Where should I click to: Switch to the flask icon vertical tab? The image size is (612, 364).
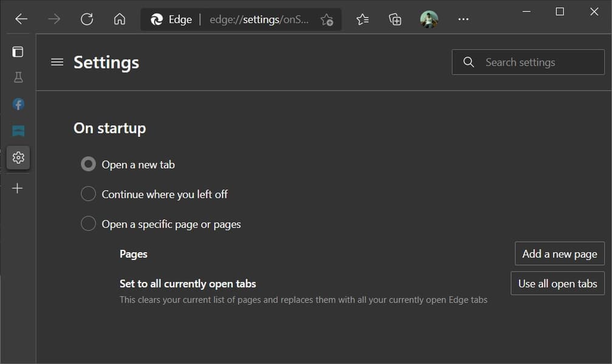tap(18, 77)
